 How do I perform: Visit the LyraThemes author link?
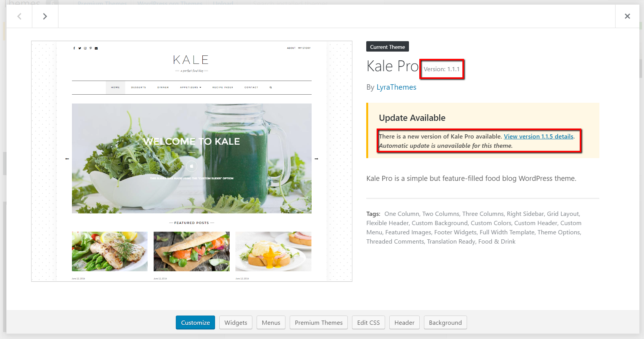pyautogui.click(x=396, y=87)
